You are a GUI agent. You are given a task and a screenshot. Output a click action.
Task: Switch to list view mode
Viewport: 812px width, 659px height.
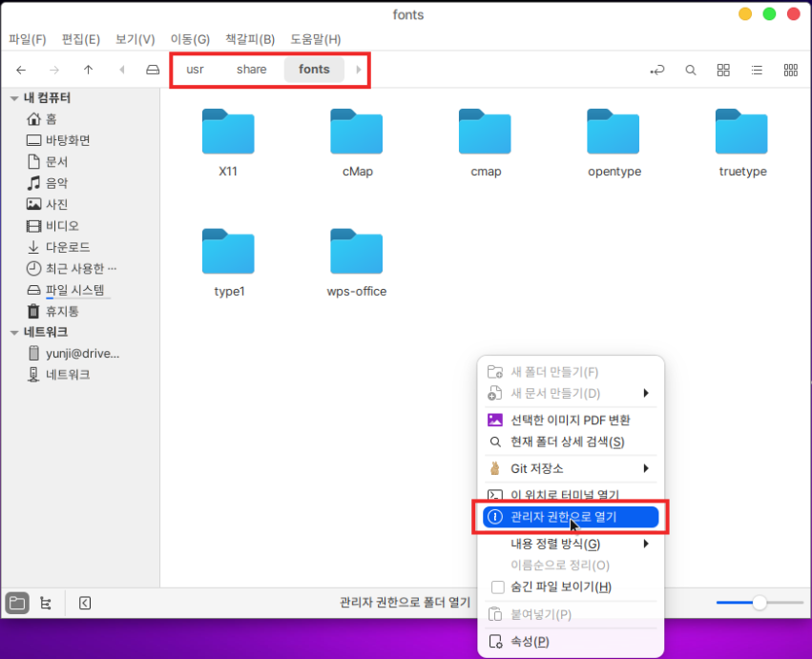[757, 70]
